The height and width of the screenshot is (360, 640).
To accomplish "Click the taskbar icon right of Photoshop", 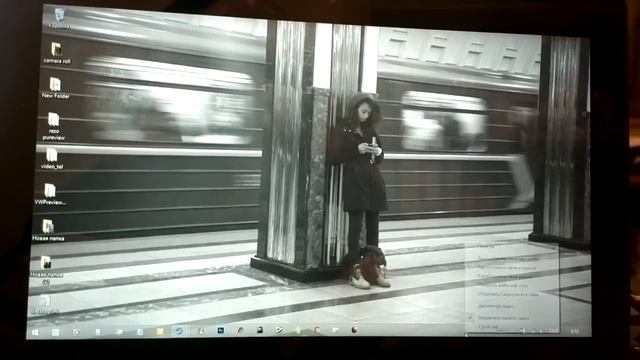I will pyautogui.click(x=240, y=331).
